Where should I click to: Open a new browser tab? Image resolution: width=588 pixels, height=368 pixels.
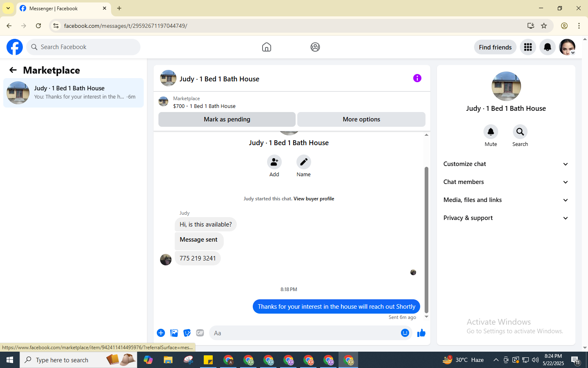coord(119,8)
